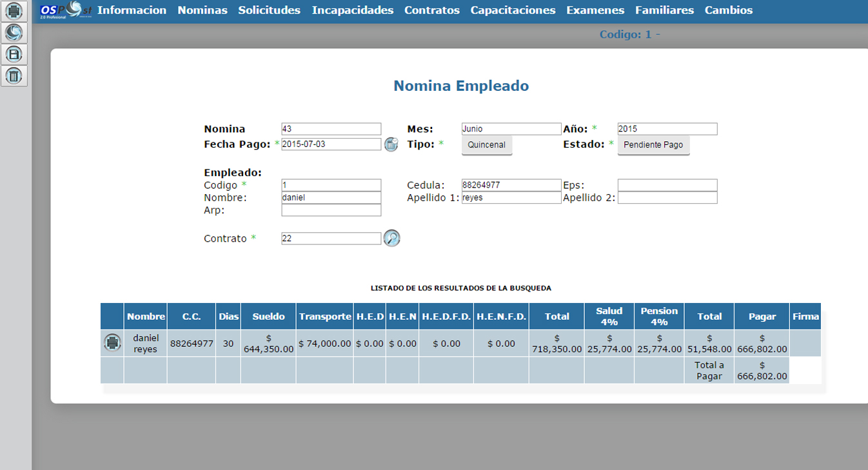Image resolution: width=868 pixels, height=470 pixels.
Task: Click the Nombre field with daniel
Action: (x=331, y=198)
